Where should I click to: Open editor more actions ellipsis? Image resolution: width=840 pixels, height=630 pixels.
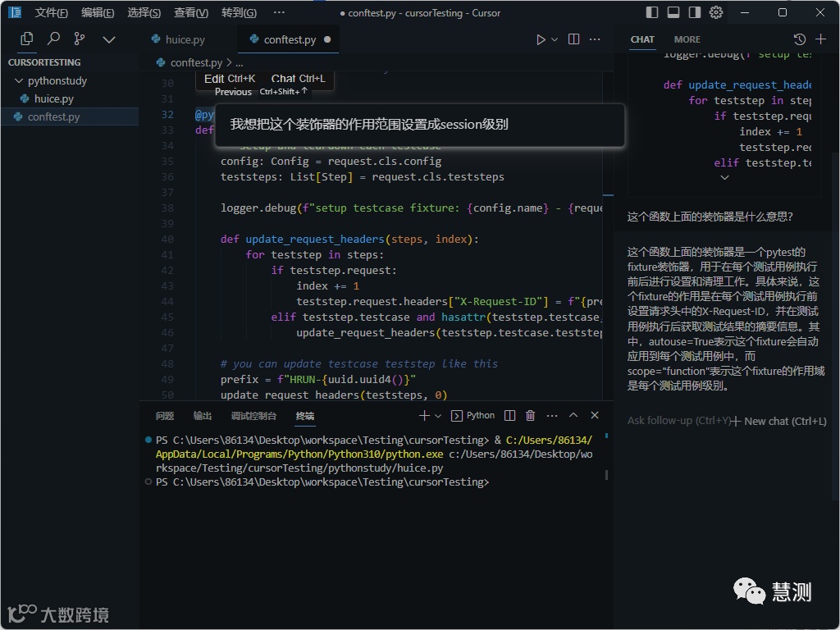595,39
